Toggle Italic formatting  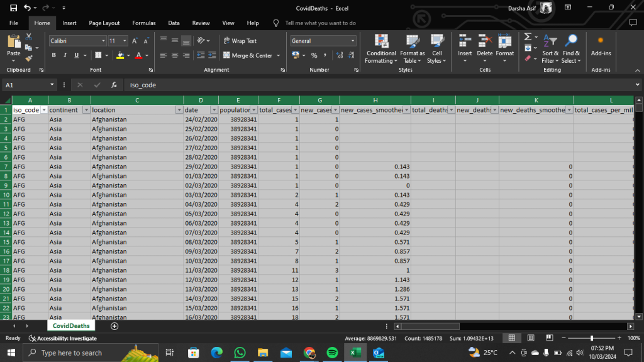point(64,55)
